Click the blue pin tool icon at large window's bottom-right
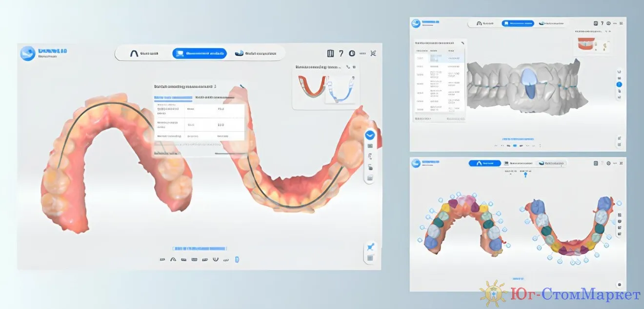644x309 pixels. click(x=370, y=247)
